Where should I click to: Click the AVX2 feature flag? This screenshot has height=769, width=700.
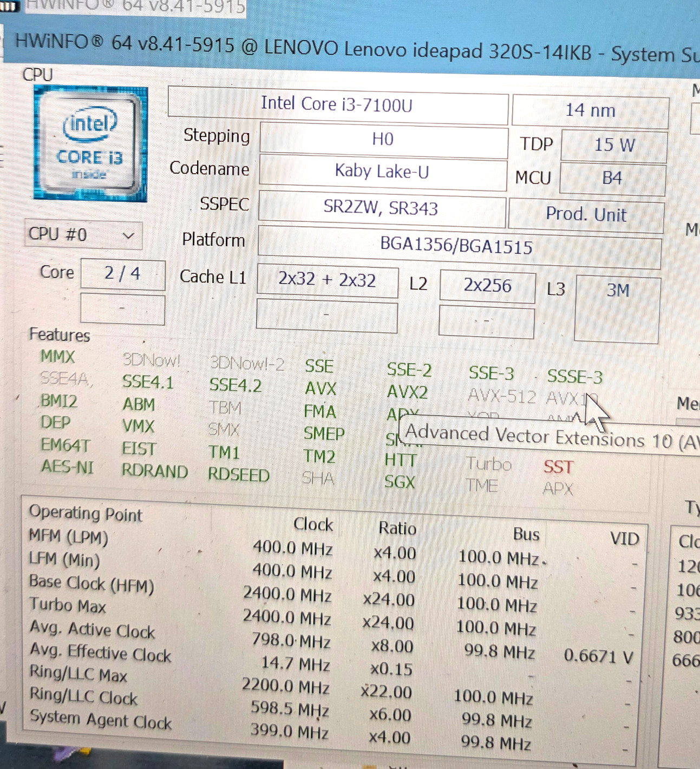point(408,392)
